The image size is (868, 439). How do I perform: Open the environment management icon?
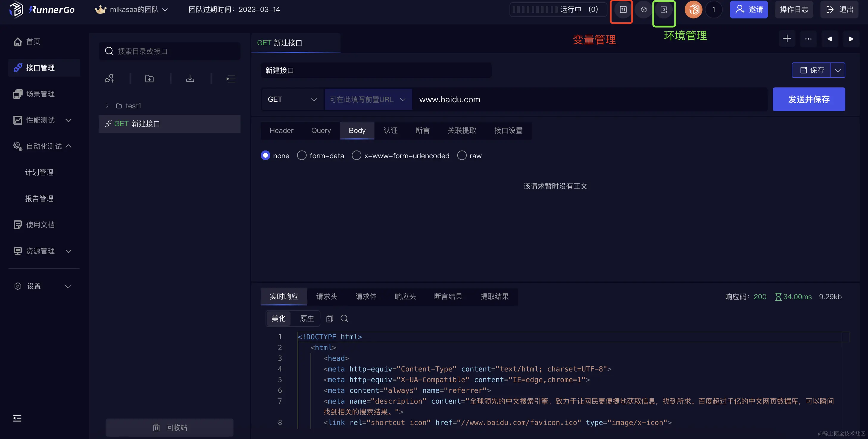point(664,10)
